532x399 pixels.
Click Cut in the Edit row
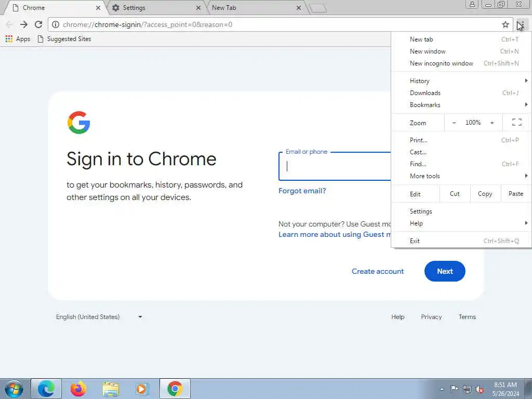point(455,194)
